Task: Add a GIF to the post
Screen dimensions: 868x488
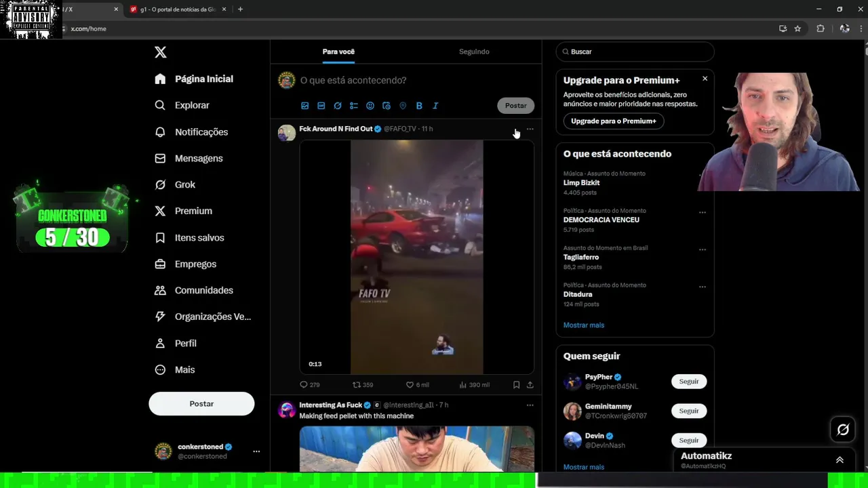Action: [321, 106]
